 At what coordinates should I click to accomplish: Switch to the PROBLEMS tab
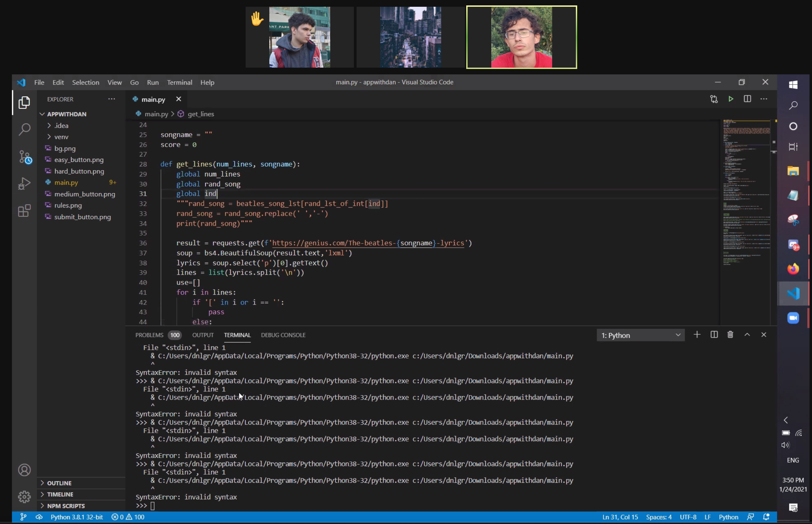(x=149, y=335)
